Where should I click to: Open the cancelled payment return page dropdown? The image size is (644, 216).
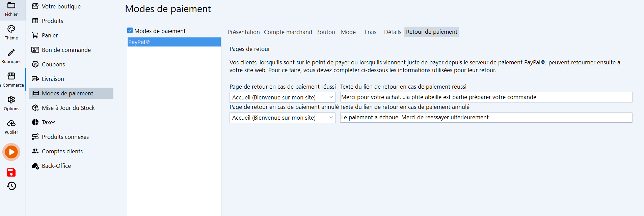[282, 118]
